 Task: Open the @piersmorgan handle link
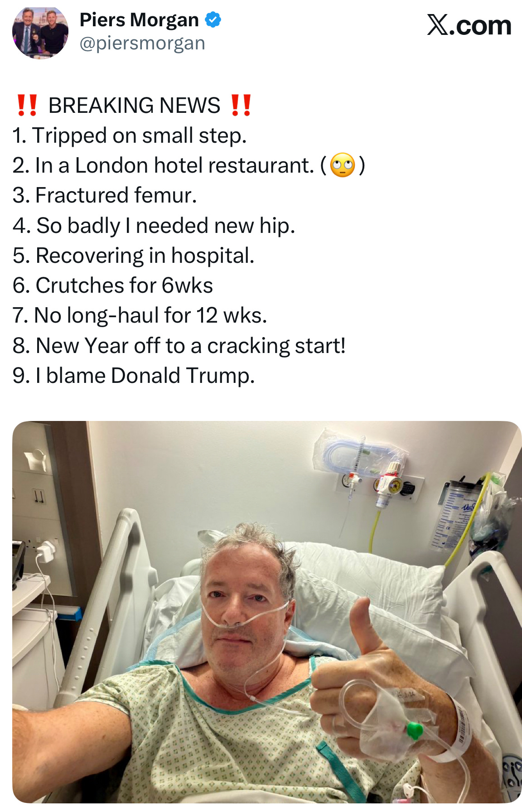click(142, 43)
